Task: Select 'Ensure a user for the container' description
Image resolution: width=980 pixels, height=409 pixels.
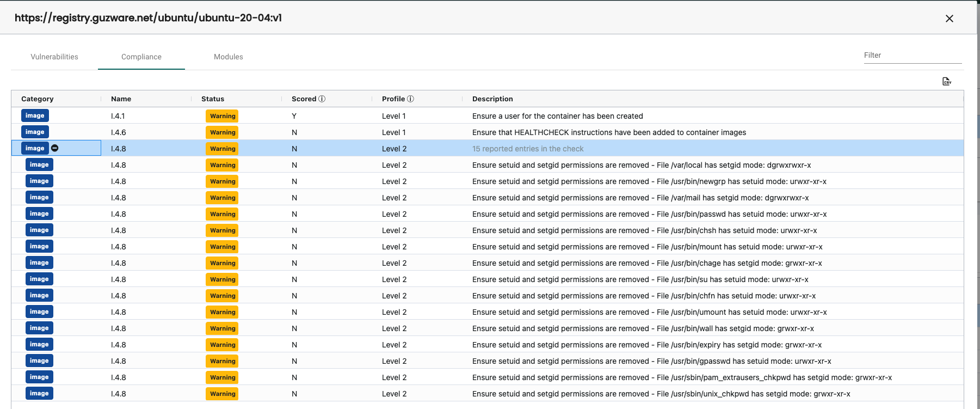Action: coord(558,116)
